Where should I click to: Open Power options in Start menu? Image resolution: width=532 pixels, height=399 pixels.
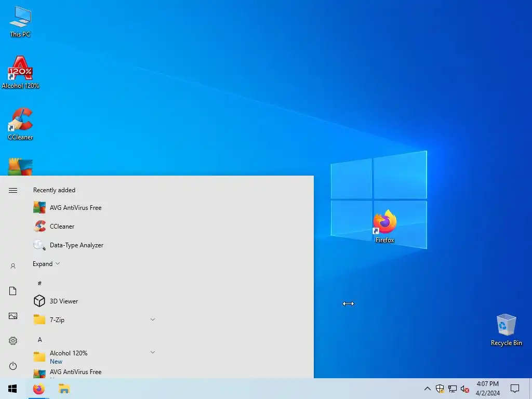tap(13, 366)
